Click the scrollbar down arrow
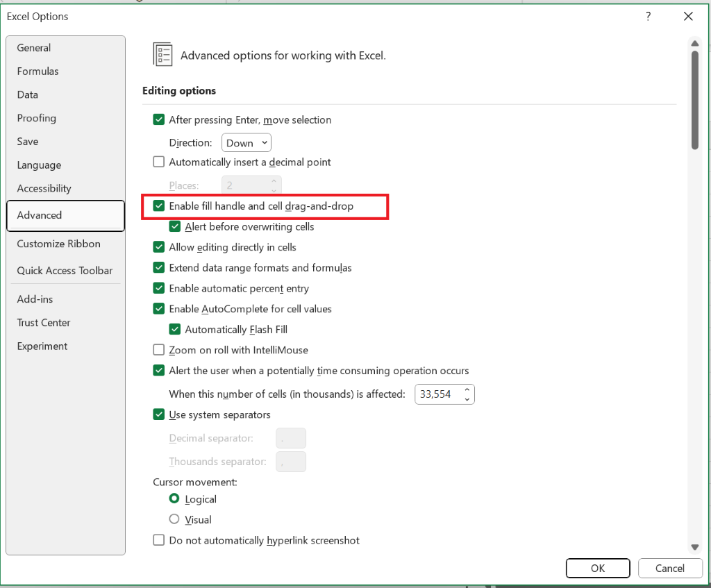Screen dimensions: 711x588 pos(694,547)
